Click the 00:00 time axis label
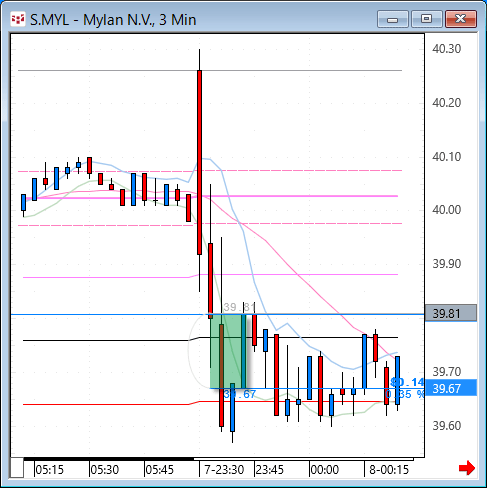The height and width of the screenshot is (488, 487). 325,470
